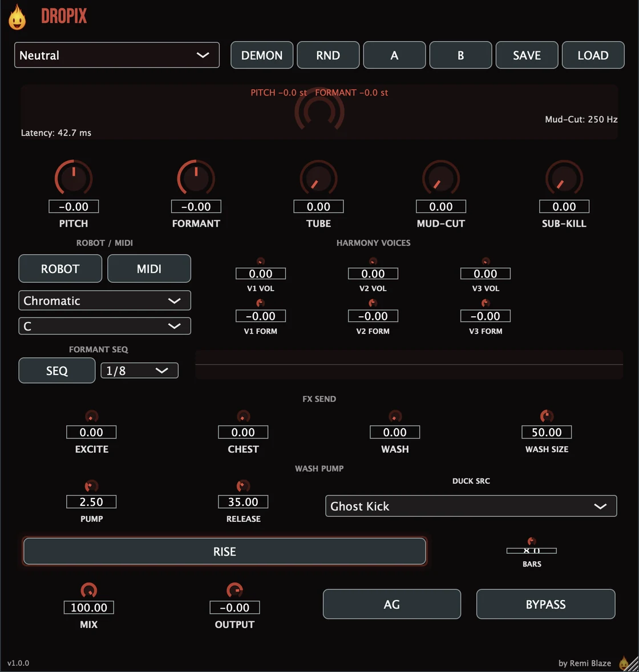Click the LOAD preset button
639x672 pixels.
593,55
